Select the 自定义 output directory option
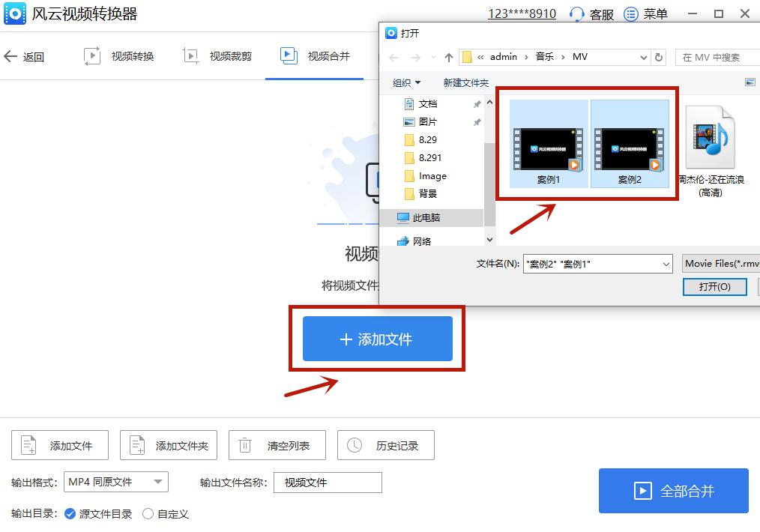 (148, 515)
